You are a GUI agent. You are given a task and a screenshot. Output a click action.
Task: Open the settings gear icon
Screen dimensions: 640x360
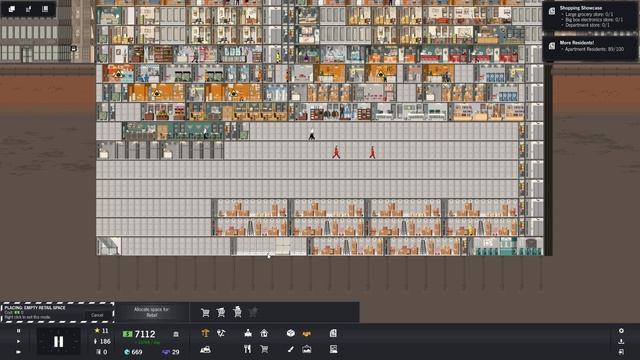[621, 331]
